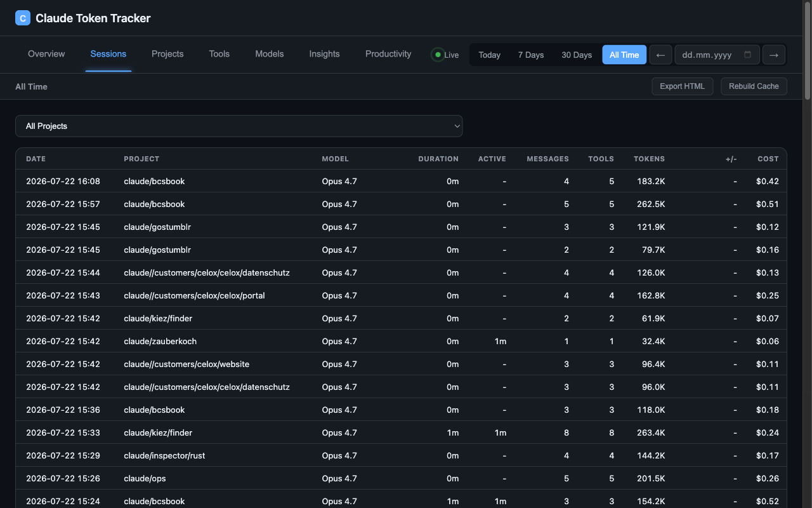Click the $0.51 cost cell
The image size is (812, 508).
(x=768, y=204)
